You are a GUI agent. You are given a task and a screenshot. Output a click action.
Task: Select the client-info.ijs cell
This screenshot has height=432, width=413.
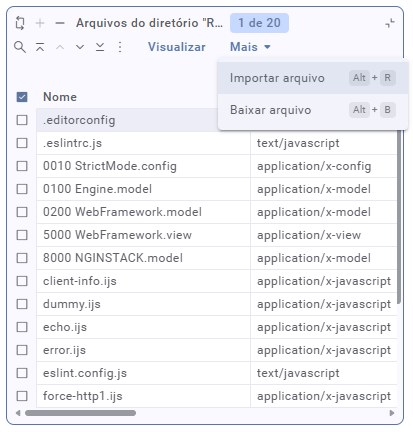[143, 281]
